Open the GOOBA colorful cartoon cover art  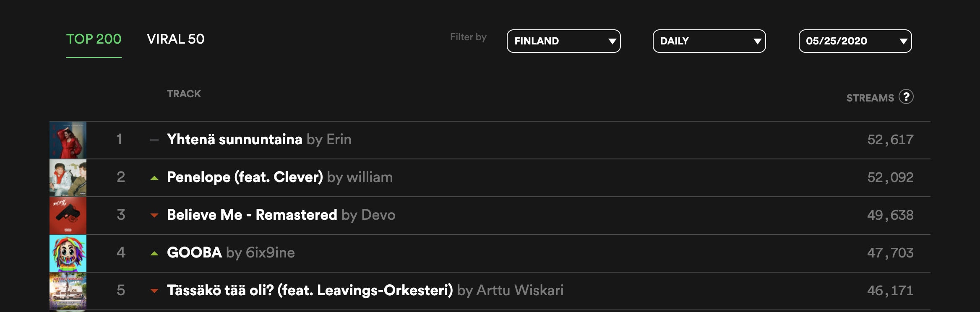(x=68, y=253)
